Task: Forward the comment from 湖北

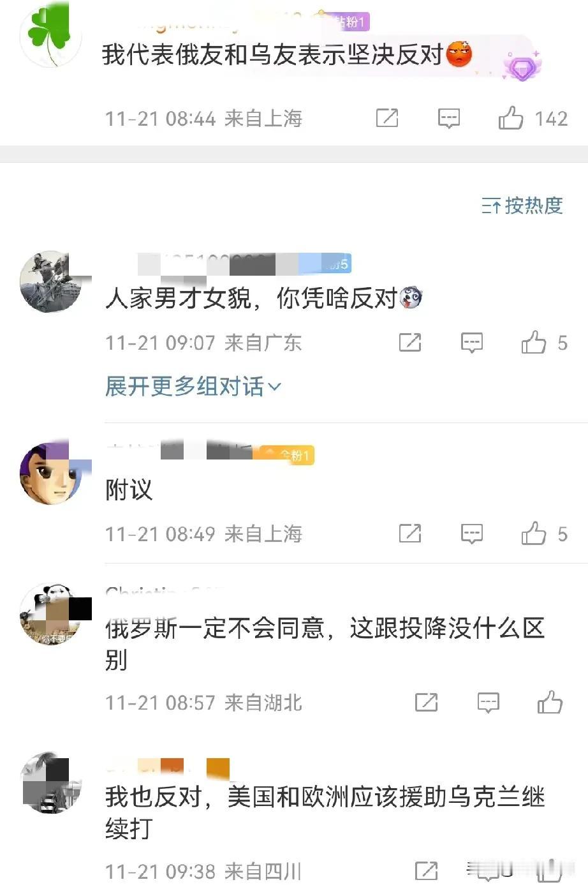Action: (426, 703)
